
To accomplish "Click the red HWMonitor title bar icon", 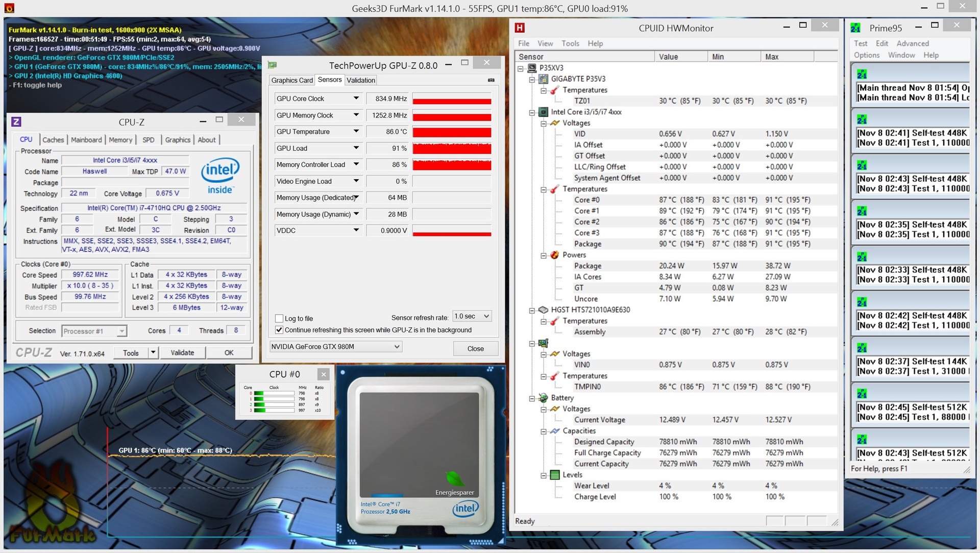I will [520, 28].
